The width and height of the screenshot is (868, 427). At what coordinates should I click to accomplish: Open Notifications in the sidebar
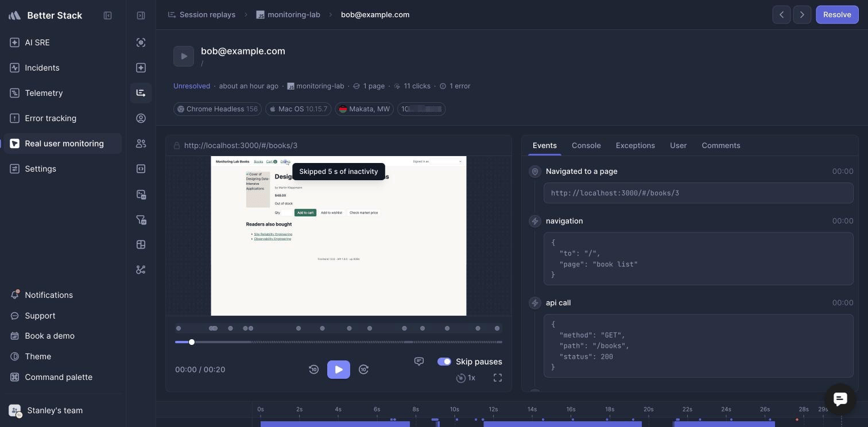[x=63, y=295]
